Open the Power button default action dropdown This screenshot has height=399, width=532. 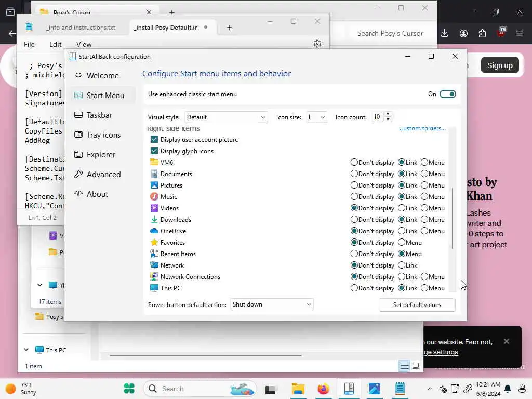click(272, 304)
